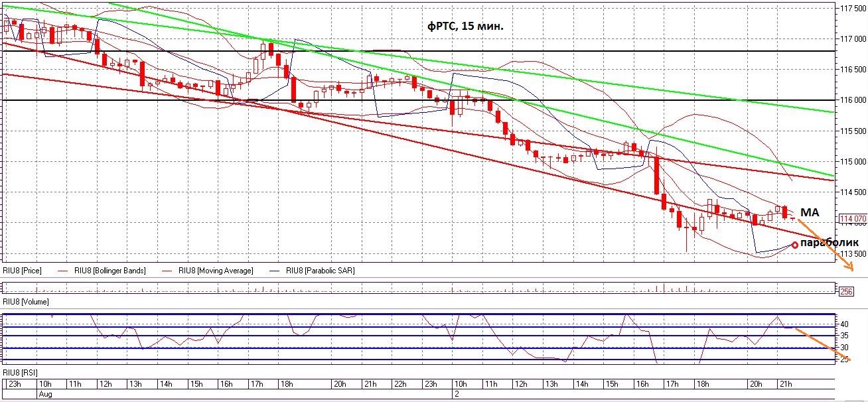This screenshot has width=868, height=402.
Task: Click the 10h label directly above date 2
Action: pyautogui.click(x=460, y=384)
